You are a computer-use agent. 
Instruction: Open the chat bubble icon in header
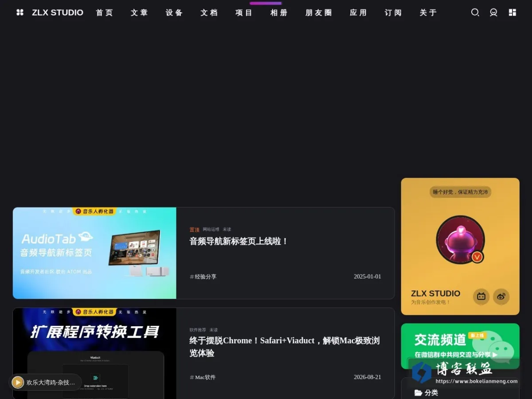493,12
